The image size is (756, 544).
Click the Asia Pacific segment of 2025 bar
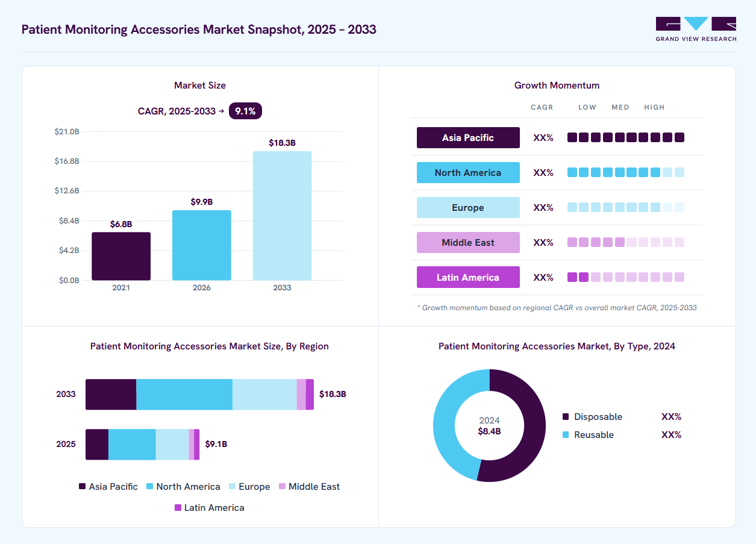[97, 445]
